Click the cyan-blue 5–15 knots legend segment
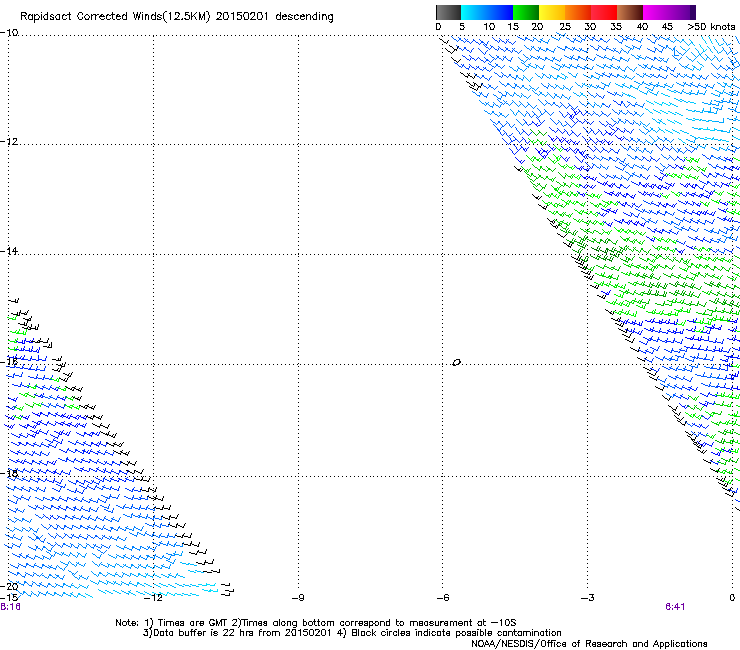The image size is (740, 650). pos(487,12)
